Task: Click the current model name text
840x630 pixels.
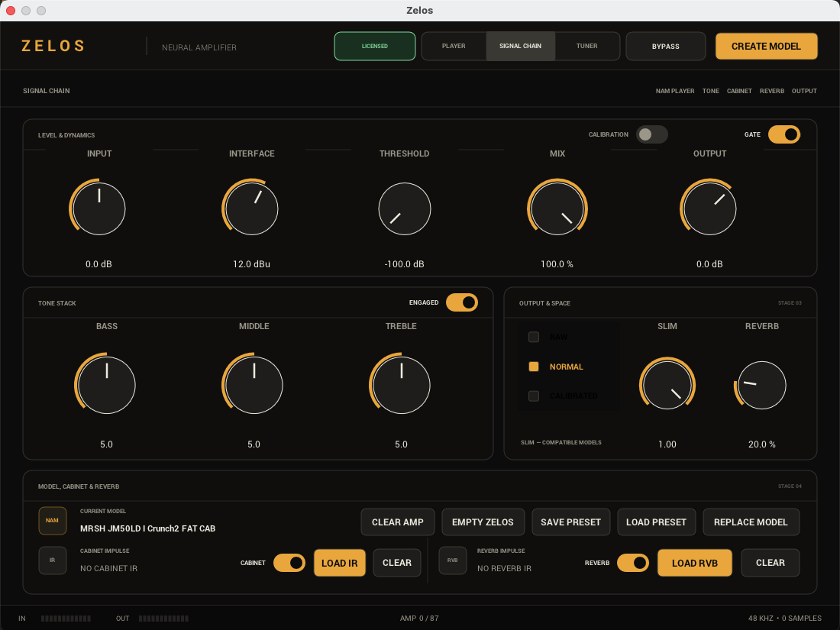Action: click(x=148, y=528)
